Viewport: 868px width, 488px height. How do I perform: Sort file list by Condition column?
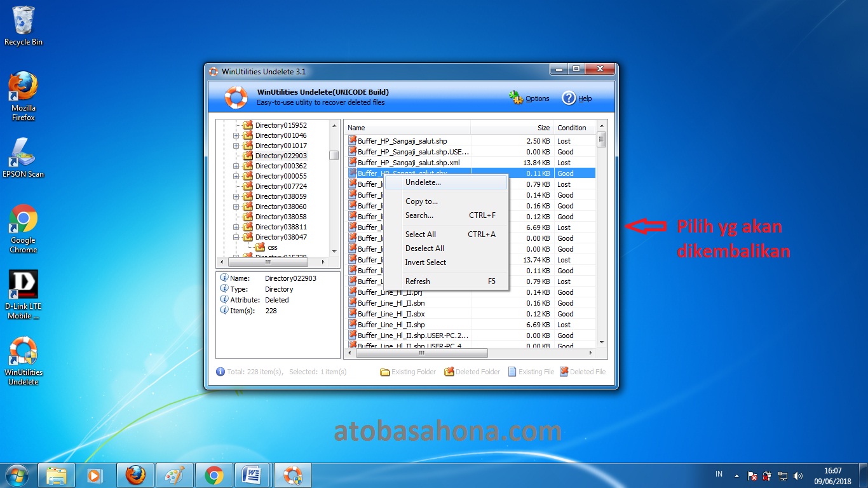(574, 128)
